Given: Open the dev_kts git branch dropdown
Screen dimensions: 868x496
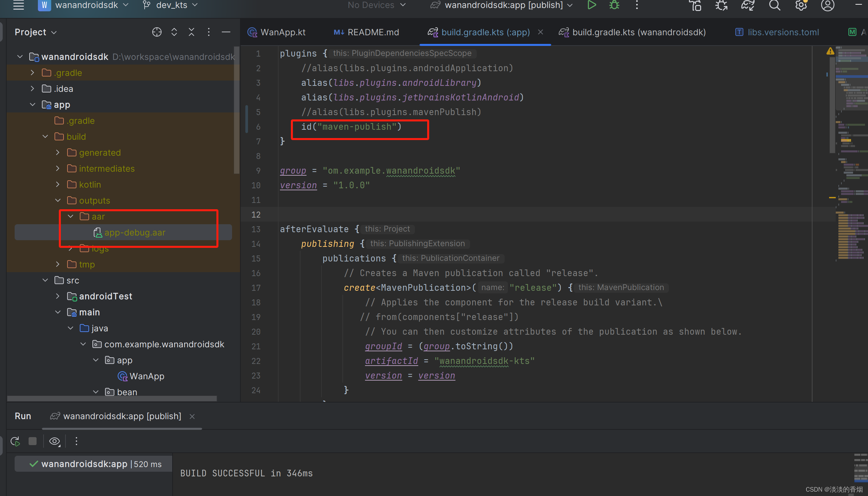Looking at the screenshot, I should coord(170,5).
